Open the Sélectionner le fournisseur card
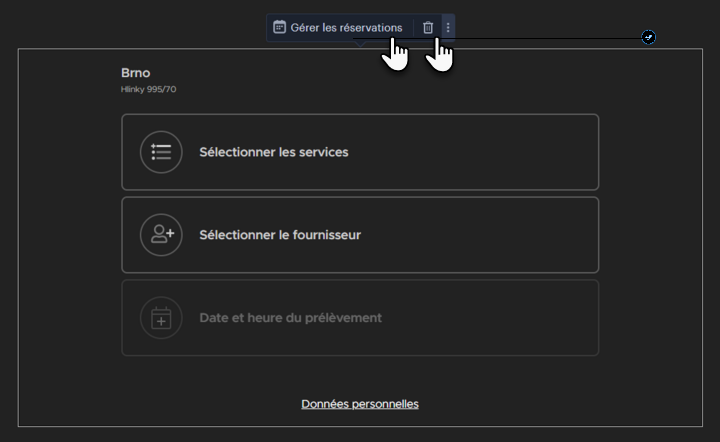Screen dimensions: 720x442 coord(360,235)
